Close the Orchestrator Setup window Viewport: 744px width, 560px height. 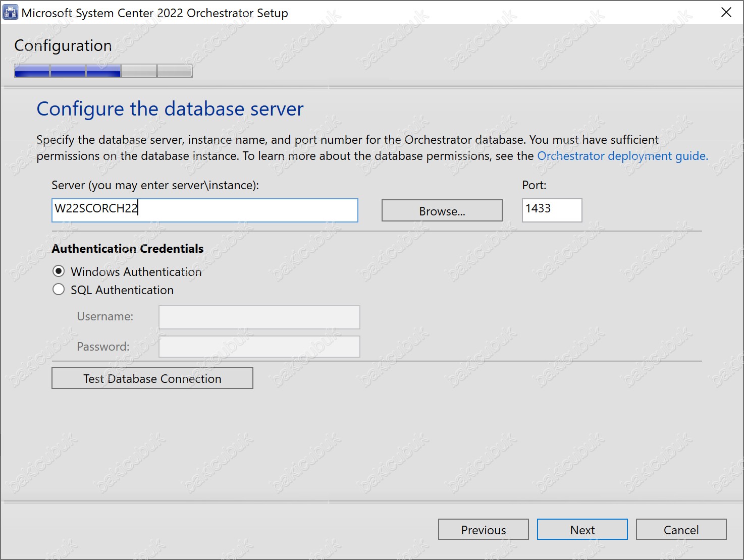(x=726, y=12)
